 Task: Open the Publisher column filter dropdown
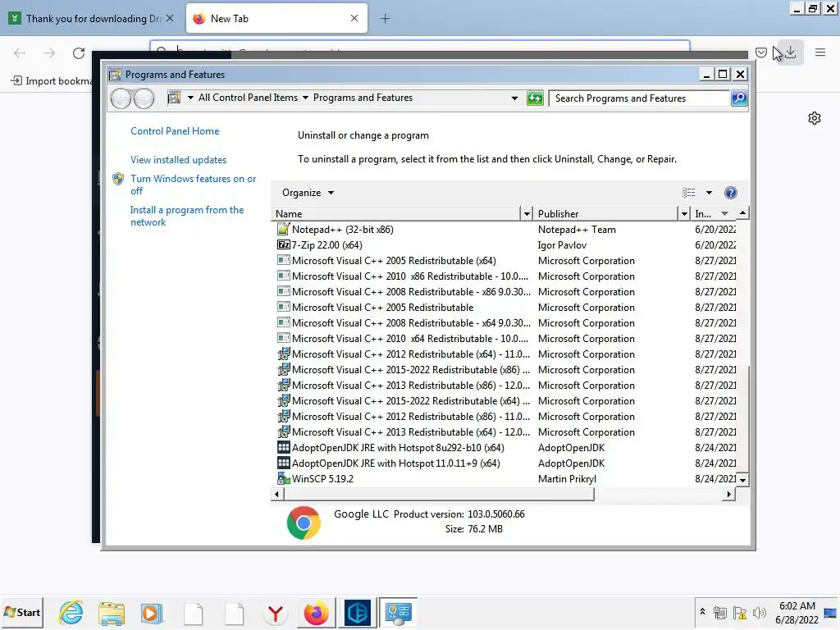pos(684,214)
